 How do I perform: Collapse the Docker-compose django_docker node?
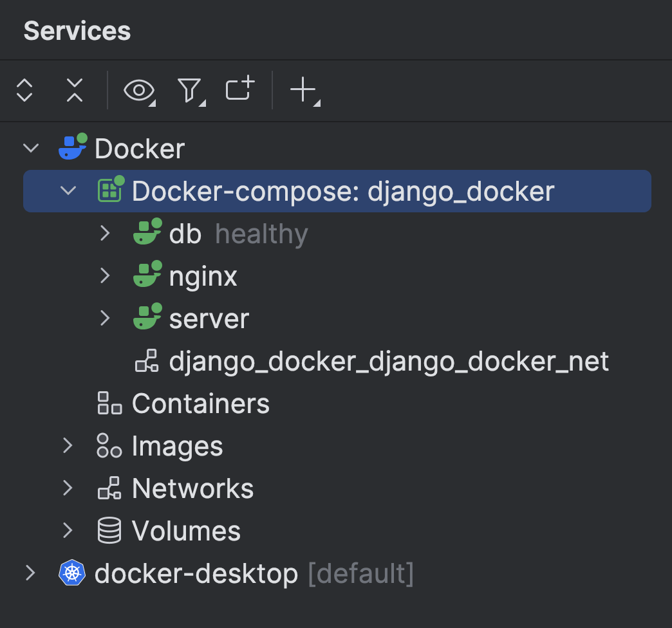click(x=68, y=190)
